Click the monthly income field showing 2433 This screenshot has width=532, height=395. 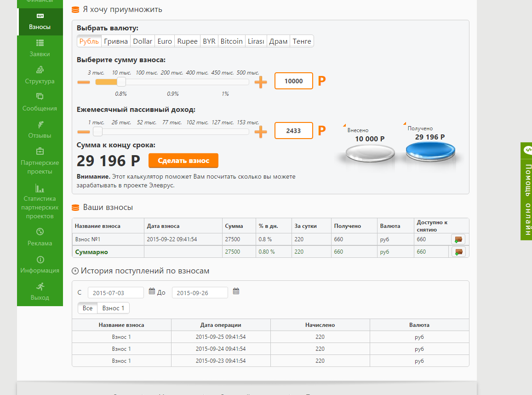pyautogui.click(x=293, y=131)
